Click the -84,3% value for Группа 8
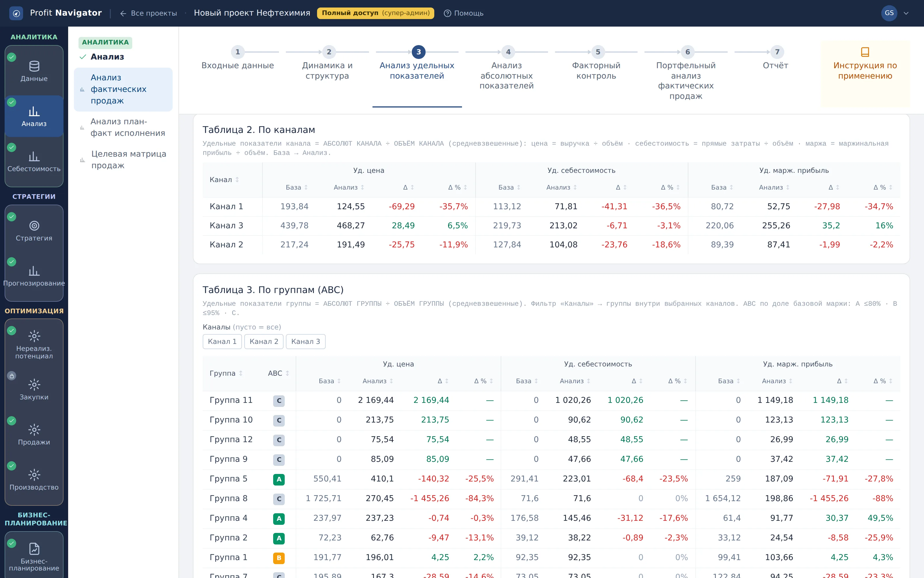924x578 pixels. click(x=479, y=499)
